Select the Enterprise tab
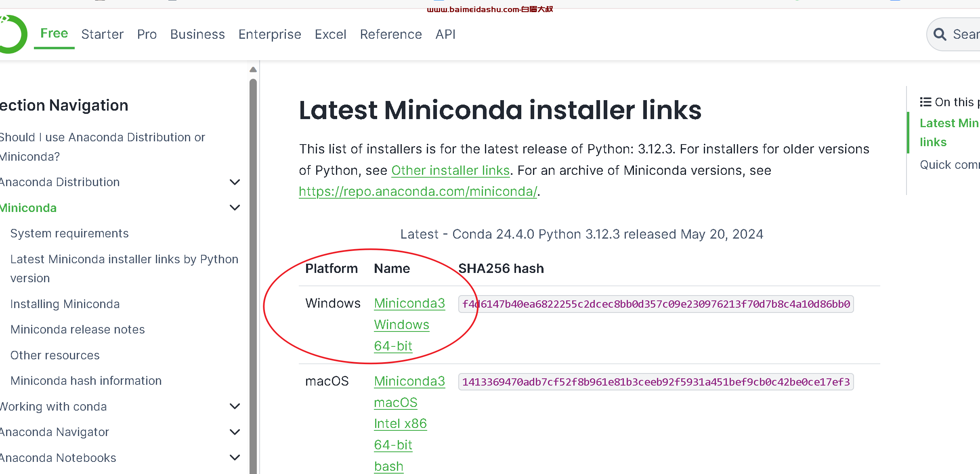The width and height of the screenshot is (980, 474). point(270,34)
